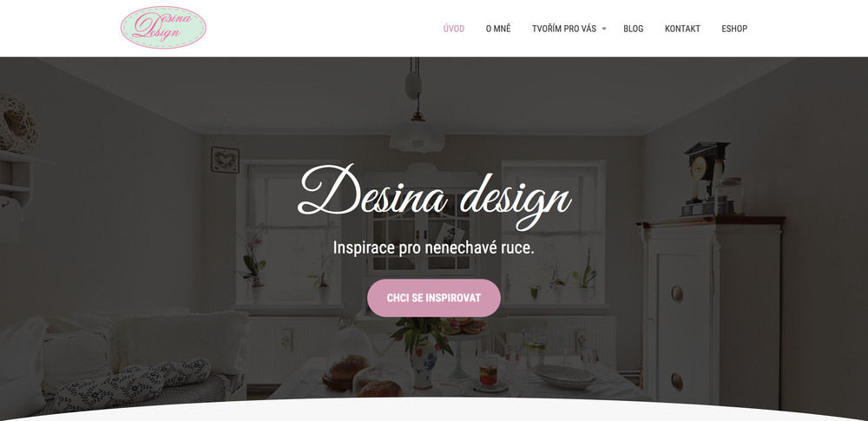Click the pink CHCI SE INSPIROVAT button
The width and height of the screenshot is (868, 421).
[x=434, y=298]
